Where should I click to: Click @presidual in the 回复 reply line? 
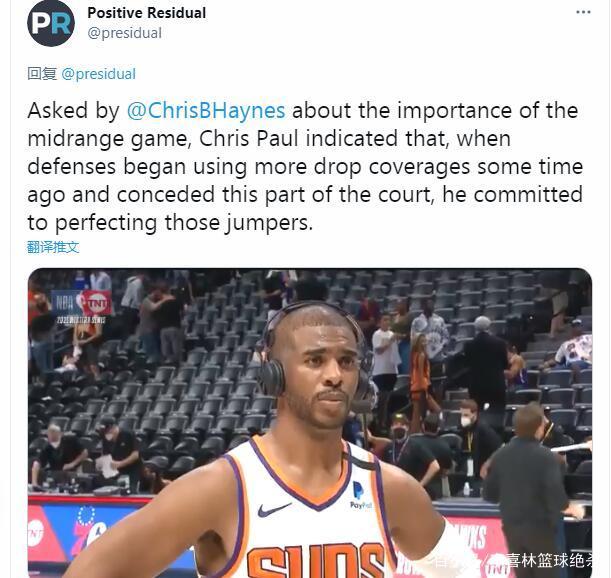(99, 74)
